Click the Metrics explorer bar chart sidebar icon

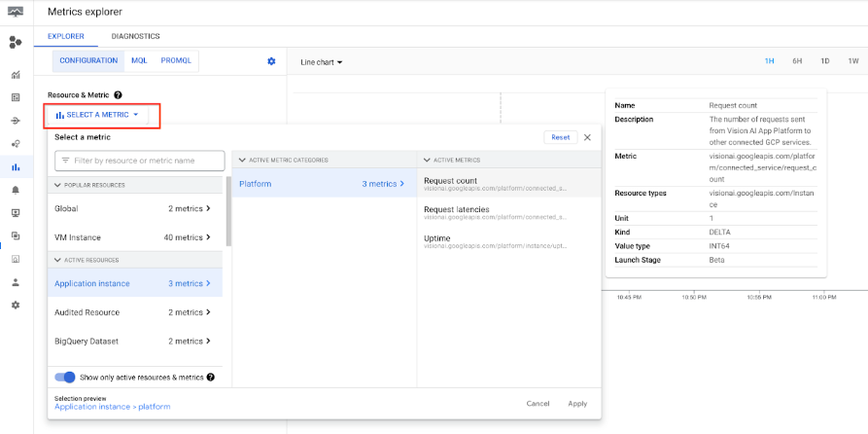click(16, 166)
